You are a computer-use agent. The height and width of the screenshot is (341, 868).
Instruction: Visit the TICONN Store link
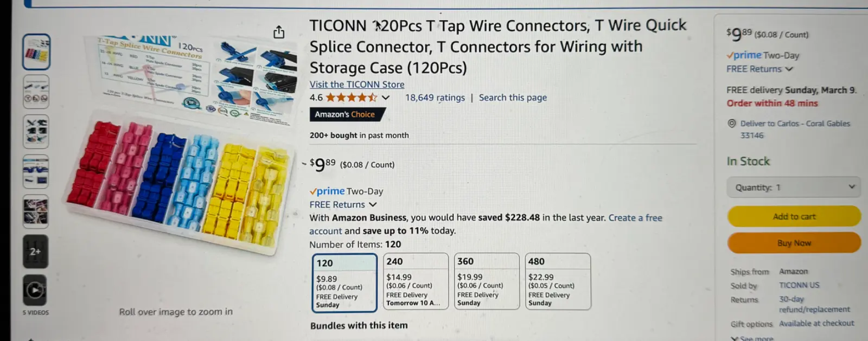coord(357,85)
